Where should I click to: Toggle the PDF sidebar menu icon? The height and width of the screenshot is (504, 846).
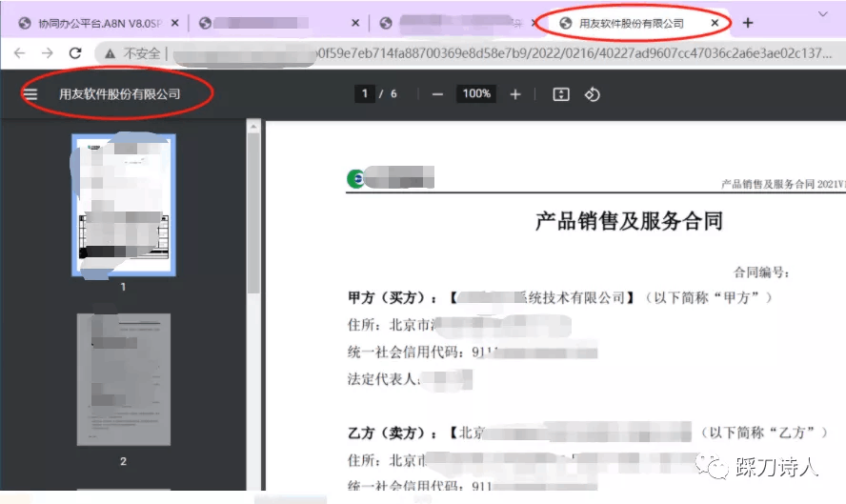pyautogui.click(x=30, y=94)
